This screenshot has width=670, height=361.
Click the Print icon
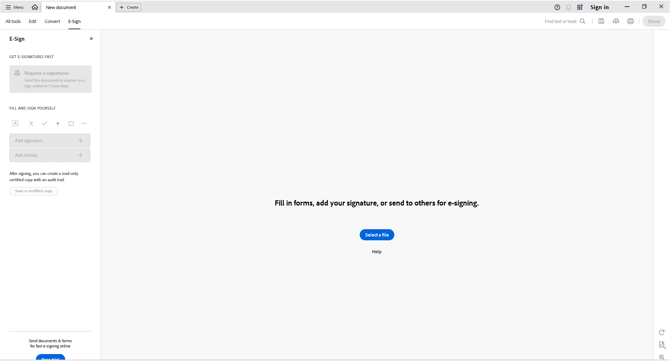pos(630,21)
